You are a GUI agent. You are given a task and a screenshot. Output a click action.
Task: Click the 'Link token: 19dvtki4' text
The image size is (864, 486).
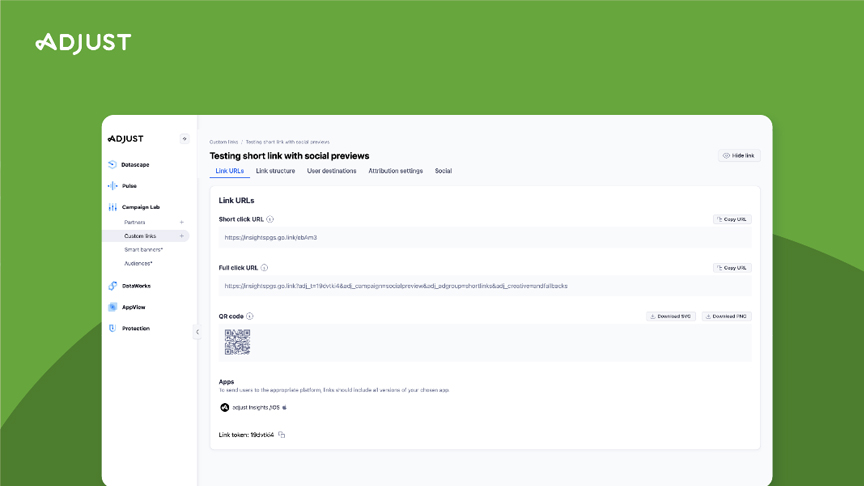point(246,435)
